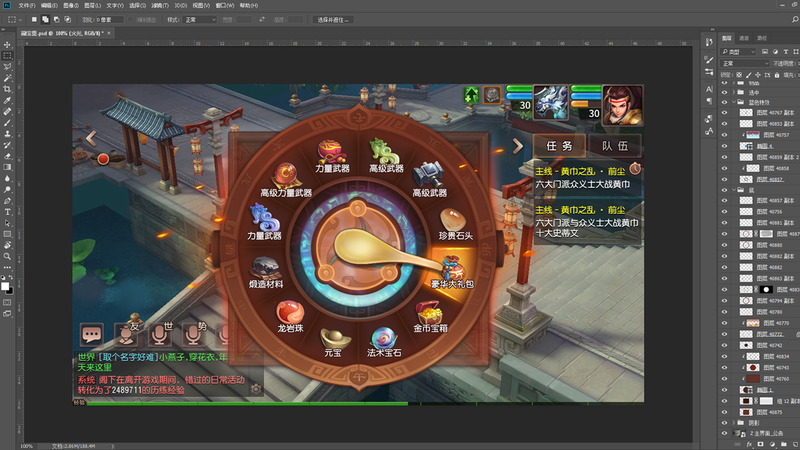Click the 任务 button in game canvas

(560, 146)
